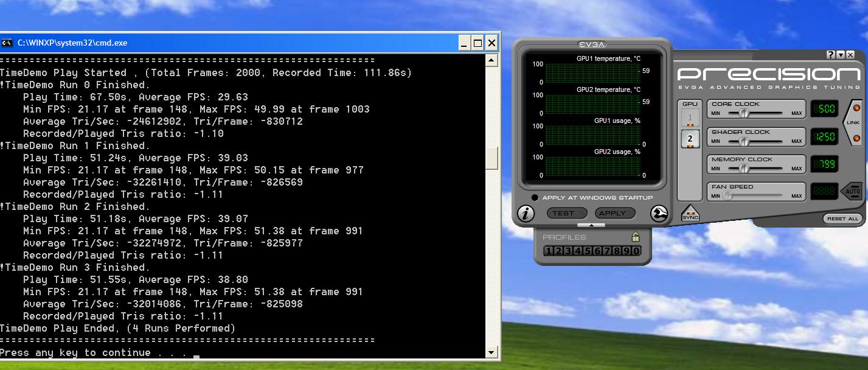Screen dimensions: 868x370
Task: Toggle AUTO fan speed control
Action: (852, 191)
